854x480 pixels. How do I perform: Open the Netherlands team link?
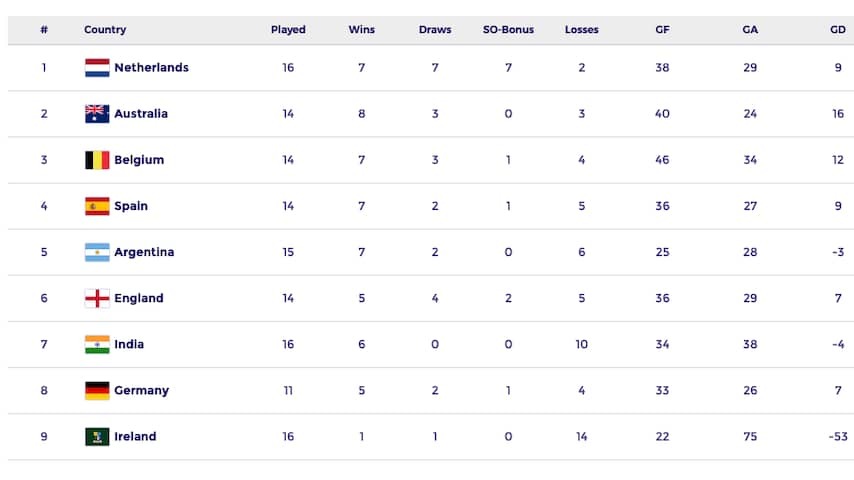coord(151,68)
